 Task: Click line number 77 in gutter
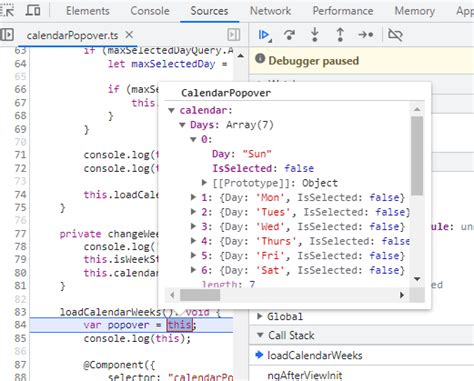[x=20, y=234]
